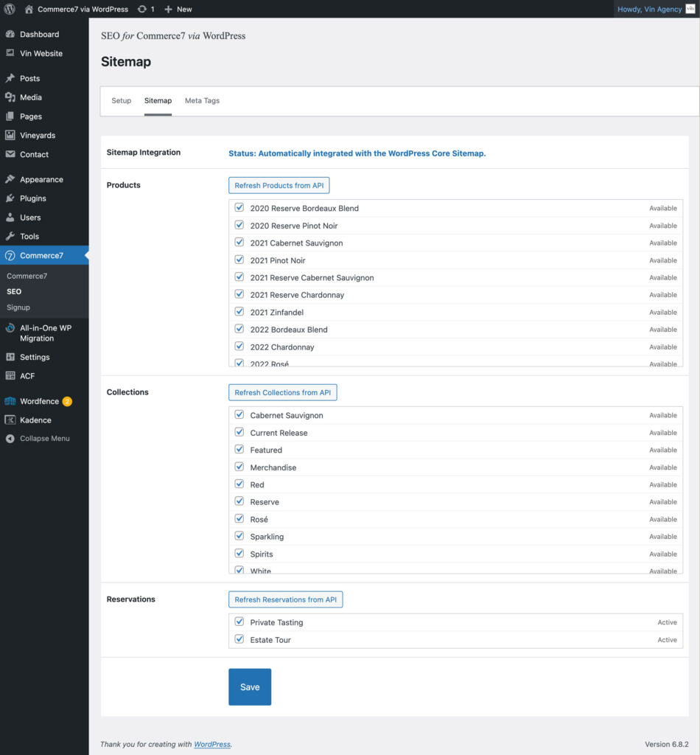
Task: Switch to the Meta Tags tab
Action: tap(202, 101)
